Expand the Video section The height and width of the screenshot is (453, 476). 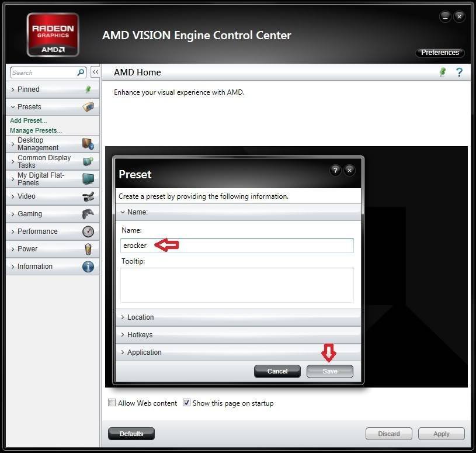[x=53, y=196]
